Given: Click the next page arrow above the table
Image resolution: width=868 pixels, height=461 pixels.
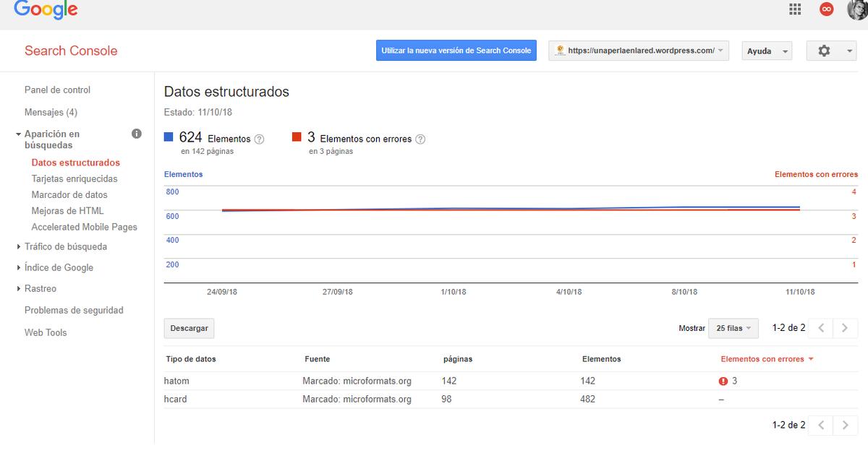Looking at the screenshot, I should click(845, 327).
